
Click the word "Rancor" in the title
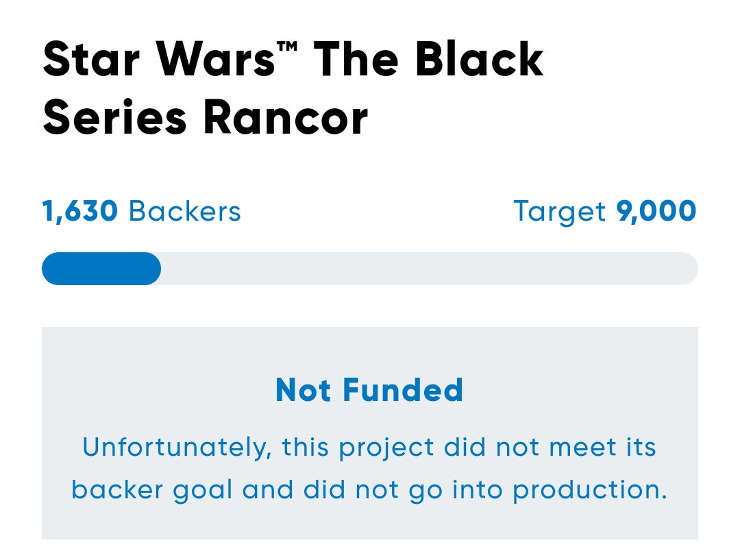(285, 118)
